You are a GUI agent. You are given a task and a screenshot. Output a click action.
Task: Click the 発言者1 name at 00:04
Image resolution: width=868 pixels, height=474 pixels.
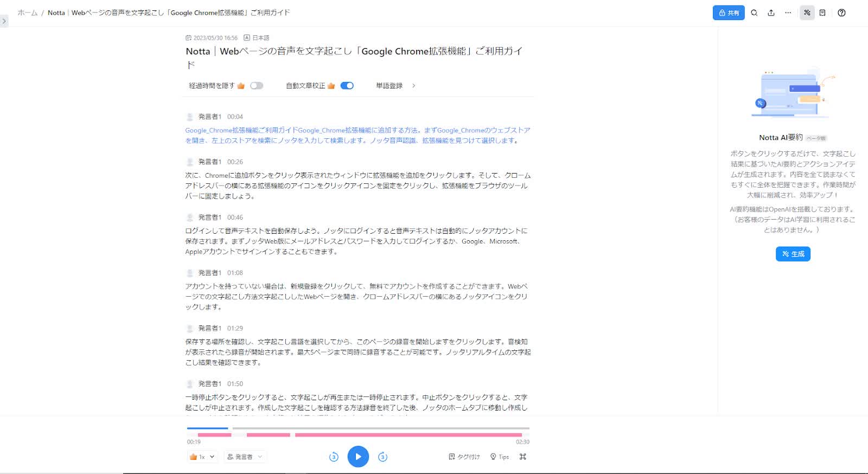[209, 117]
